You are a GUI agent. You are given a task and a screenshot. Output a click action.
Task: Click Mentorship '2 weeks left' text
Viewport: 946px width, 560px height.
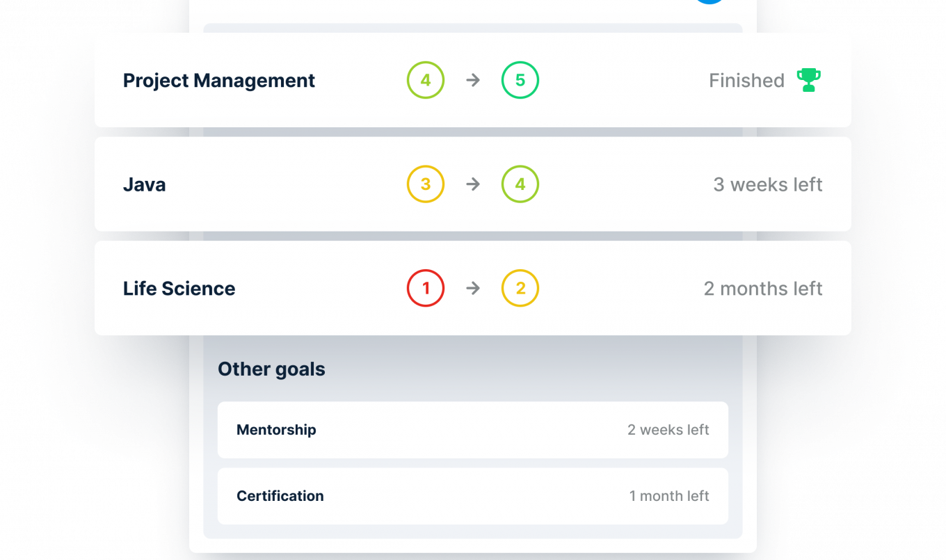pyautogui.click(x=668, y=430)
